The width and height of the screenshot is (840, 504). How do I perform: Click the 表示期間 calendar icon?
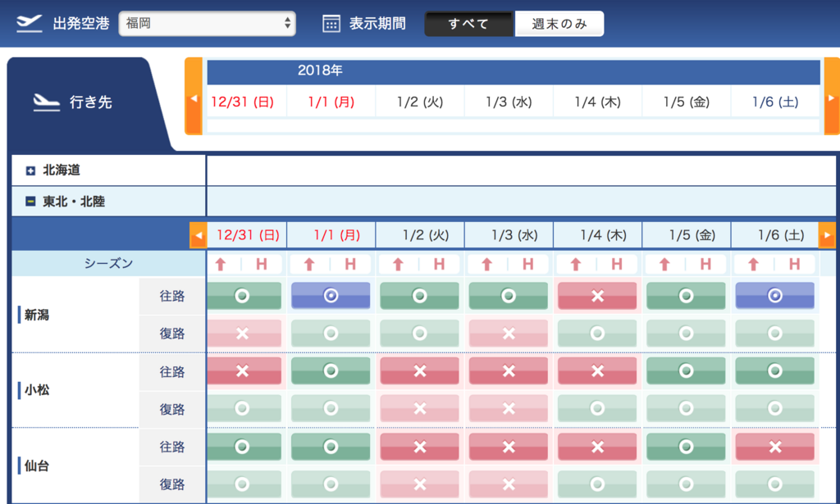click(331, 24)
